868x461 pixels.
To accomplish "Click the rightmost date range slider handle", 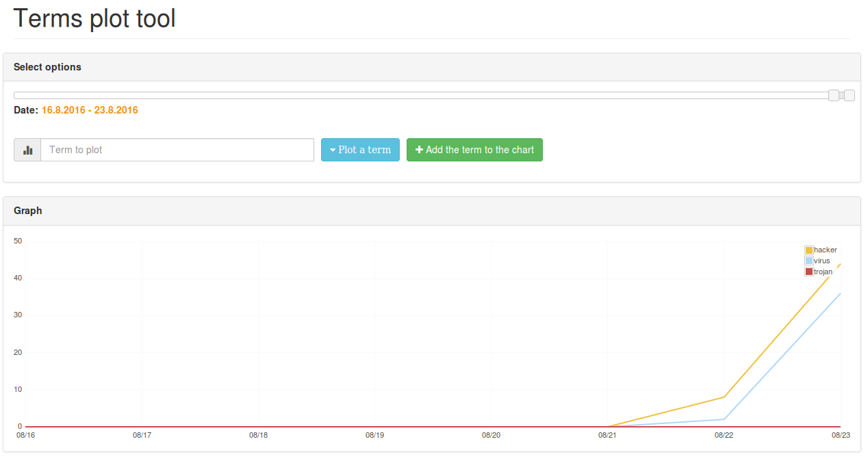I will (x=849, y=96).
